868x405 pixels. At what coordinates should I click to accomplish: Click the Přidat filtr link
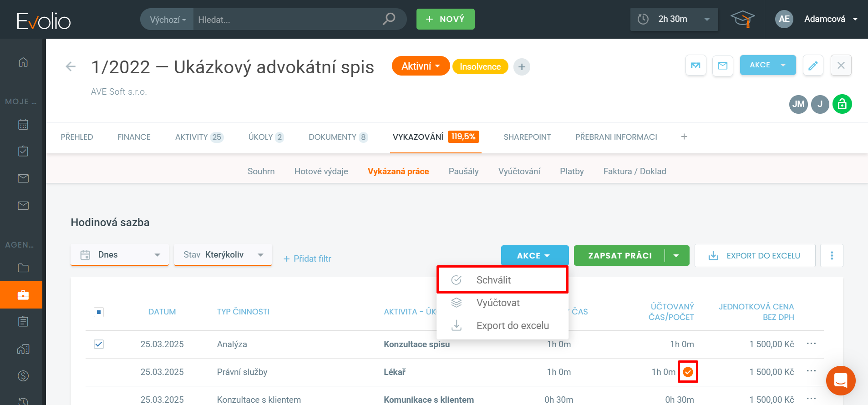click(x=307, y=259)
